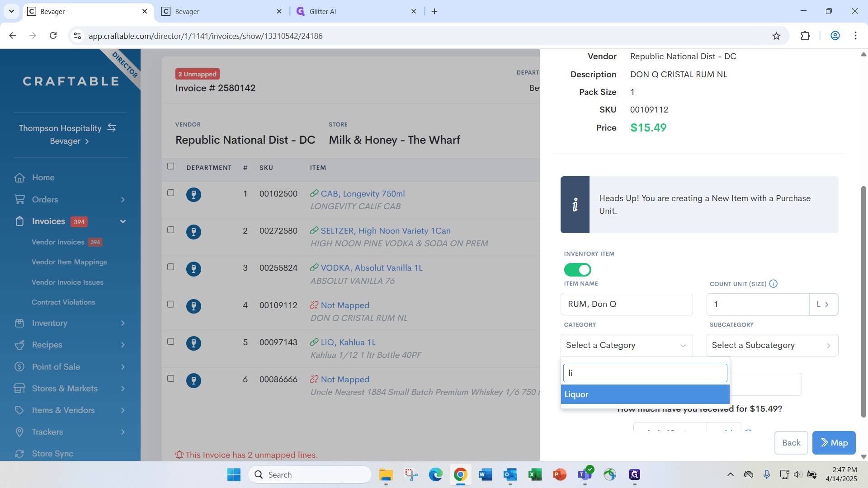Check the box for SKU 00272580

[170, 230]
